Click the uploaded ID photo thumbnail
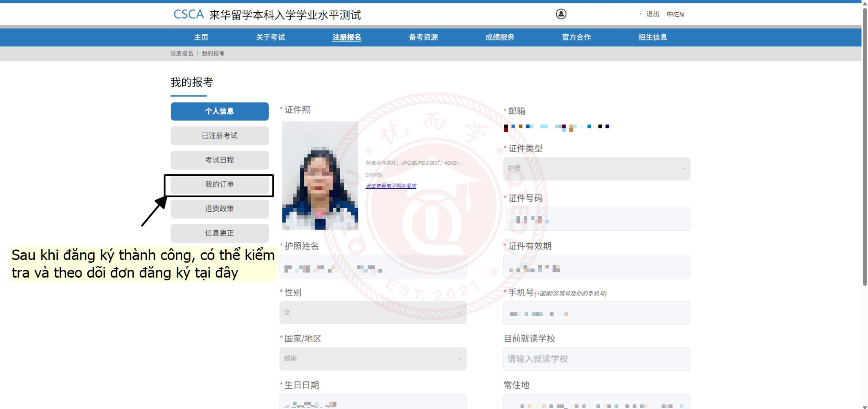 (320, 176)
